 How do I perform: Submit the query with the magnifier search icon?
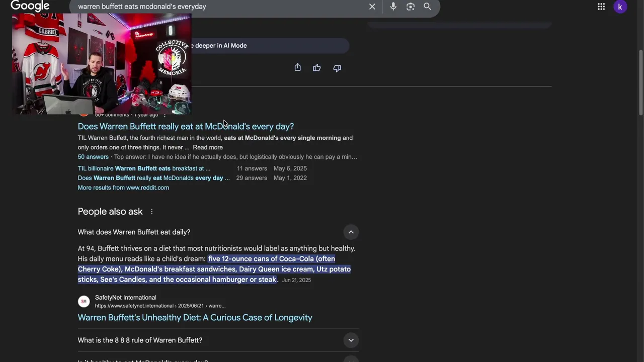427,7
